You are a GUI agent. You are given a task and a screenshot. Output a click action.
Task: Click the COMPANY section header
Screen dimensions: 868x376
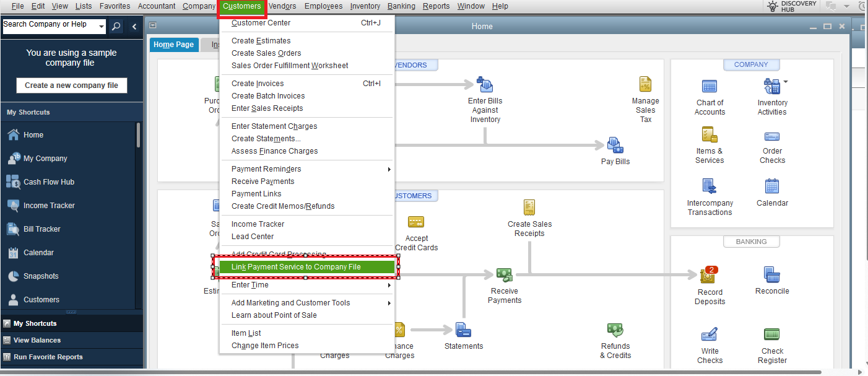pos(751,65)
